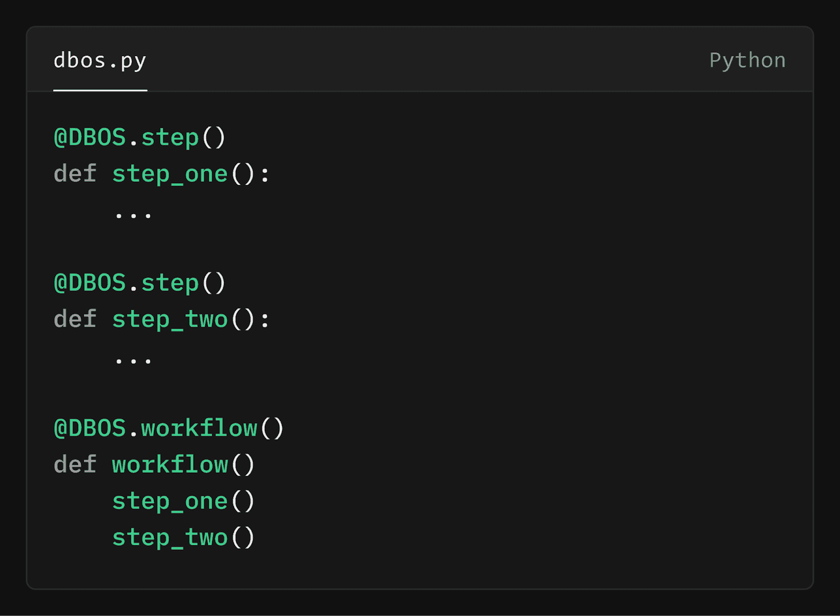Image resolution: width=840 pixels, height=616 pixels.
Task: Click step_two in its def line
Action: point(170,319)
